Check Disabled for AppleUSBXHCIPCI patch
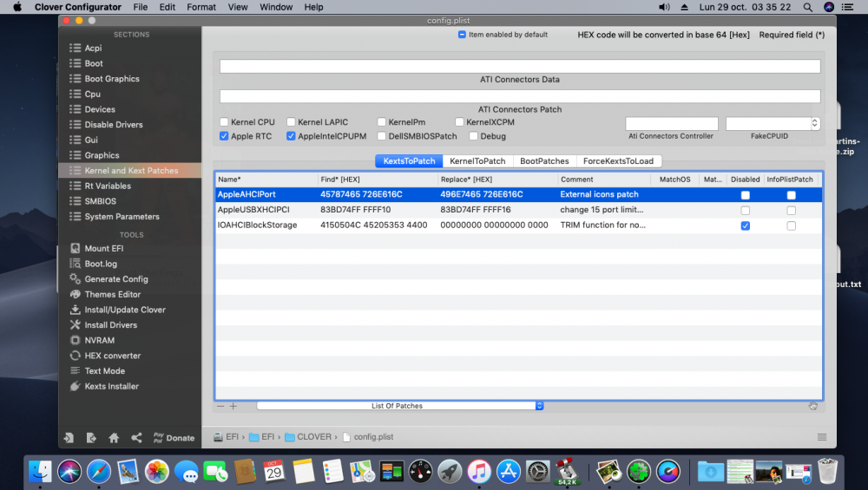This screenshot has height=490, width=868. click(x=745, y=210)
